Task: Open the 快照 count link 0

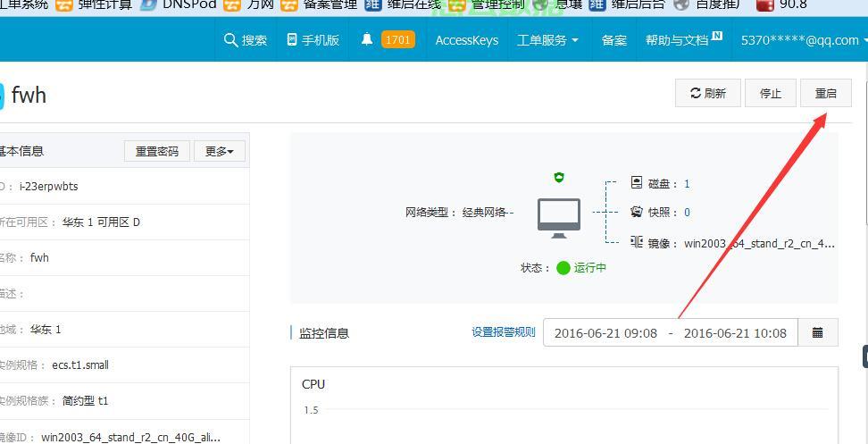Action: 687,213
